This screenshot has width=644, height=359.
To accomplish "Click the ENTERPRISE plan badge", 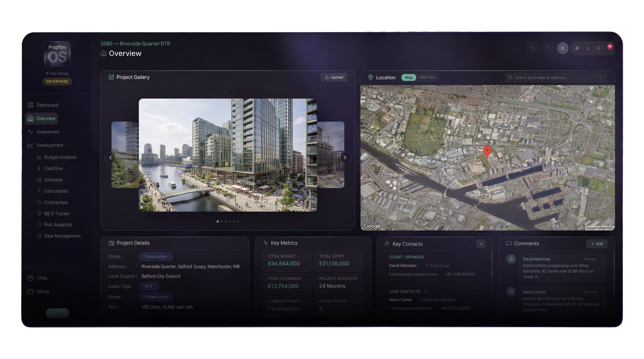I will click(57, 82).
